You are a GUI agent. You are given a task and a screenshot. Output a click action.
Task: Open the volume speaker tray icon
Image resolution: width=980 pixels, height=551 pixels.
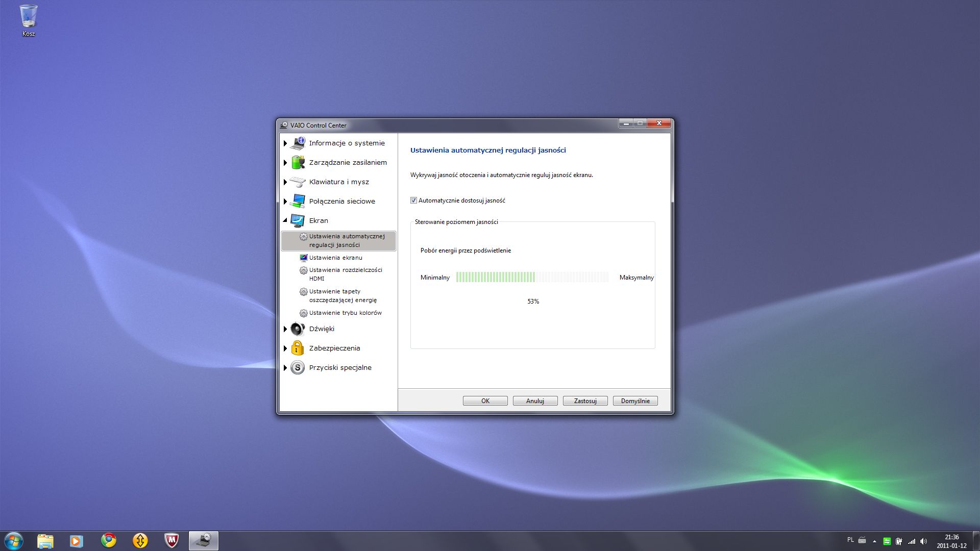point(924,541)
